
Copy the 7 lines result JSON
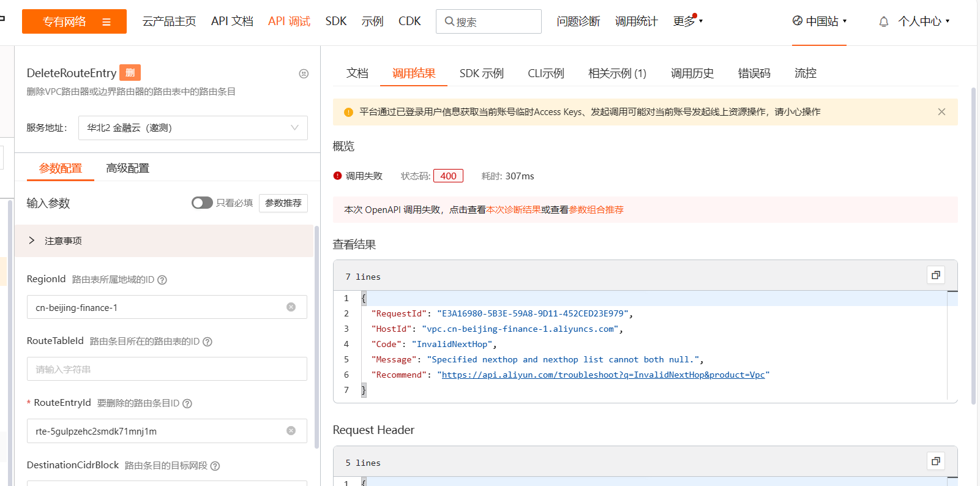tap(936, 275)
